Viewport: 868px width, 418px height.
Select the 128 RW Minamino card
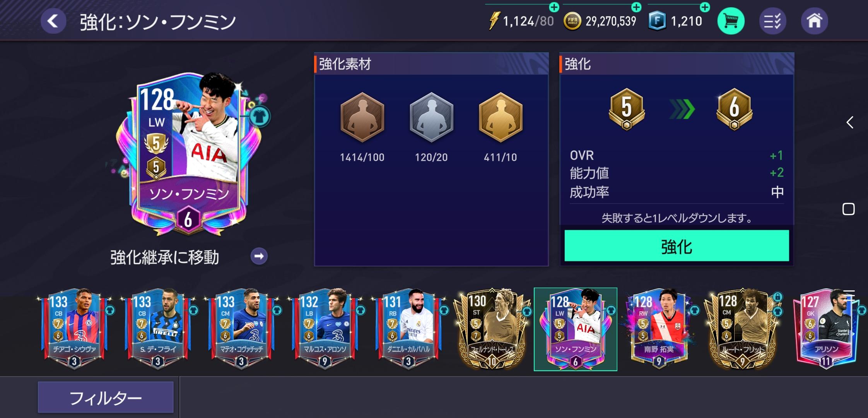659,329
